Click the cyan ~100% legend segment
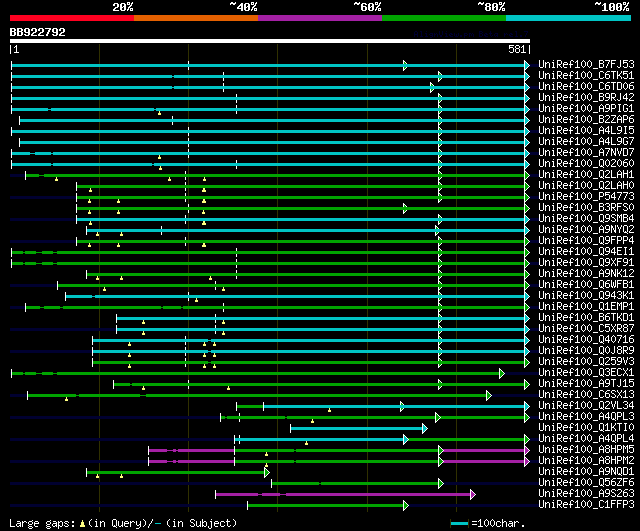The height and width of the screenshot is (531, 640). click(x=569, y=18)
